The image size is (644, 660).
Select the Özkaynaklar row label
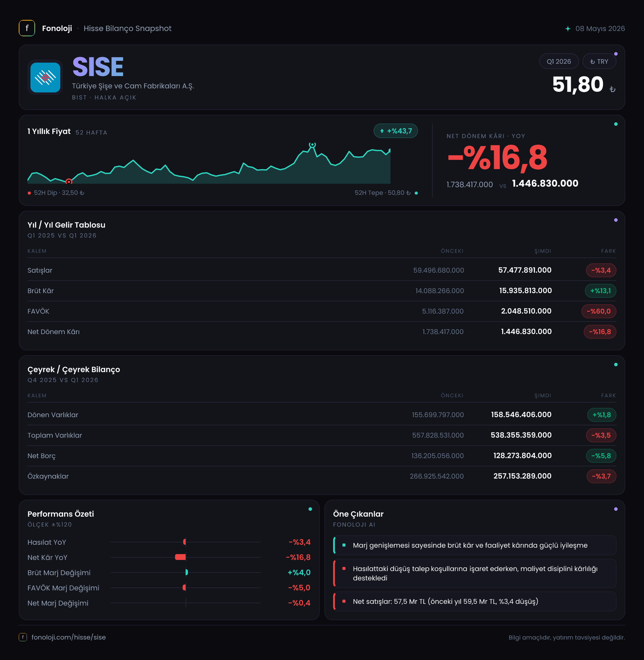tap(48, 476)
